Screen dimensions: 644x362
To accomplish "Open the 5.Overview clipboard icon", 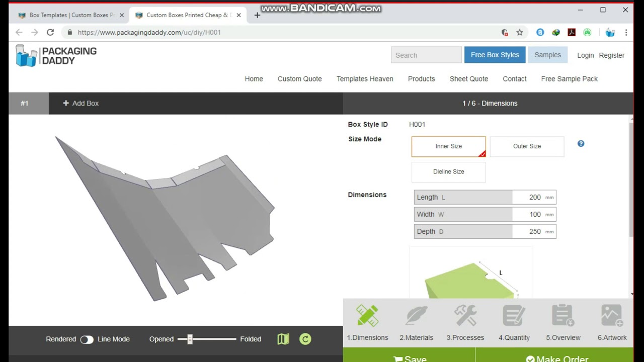I will pyautogui.click(x=563, y=316).
